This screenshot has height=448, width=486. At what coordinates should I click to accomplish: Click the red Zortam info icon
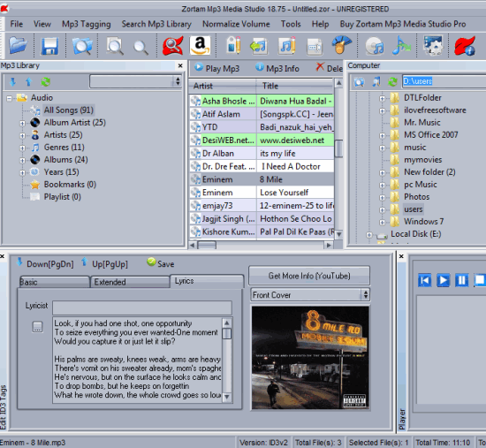(x=465, y=46)
